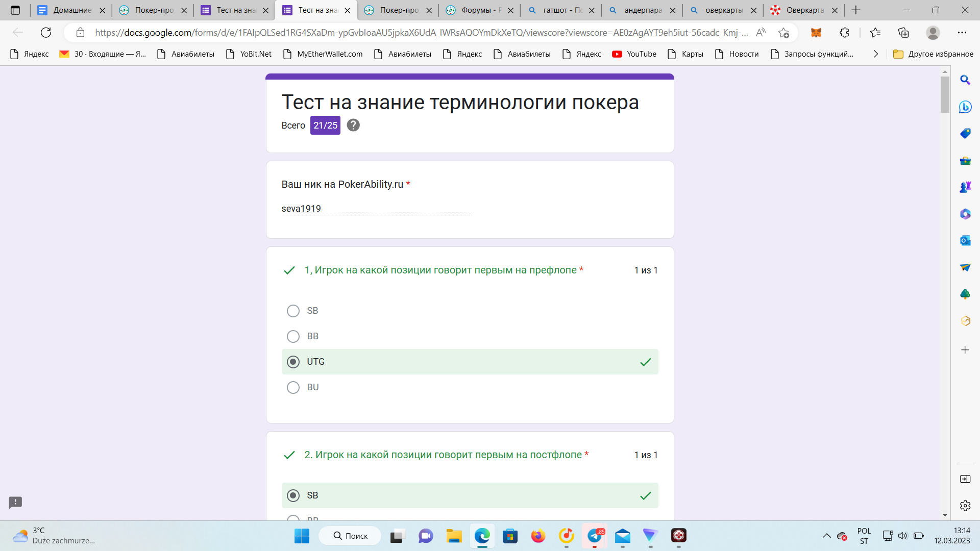Image resolution: width=980 pixels, height=551 pixels.
Task: Open Microsoft 365 sidebar icon
Action: coord(965,214)
